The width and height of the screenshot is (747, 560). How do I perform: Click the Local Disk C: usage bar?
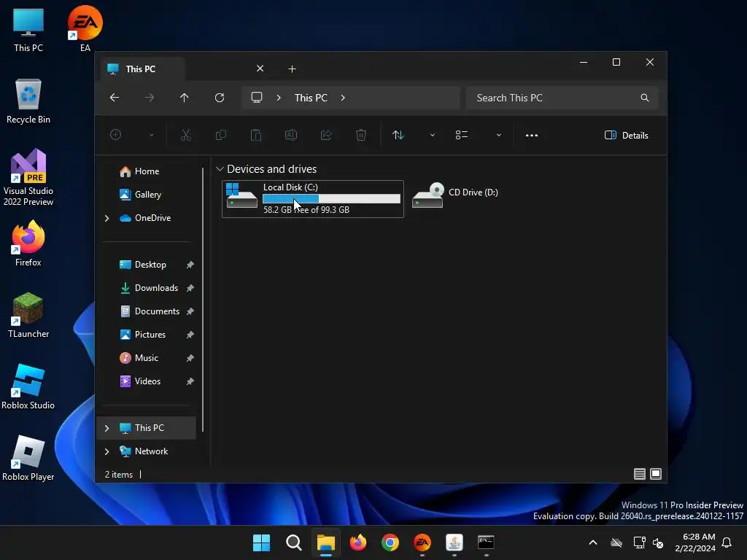[332, 199]
